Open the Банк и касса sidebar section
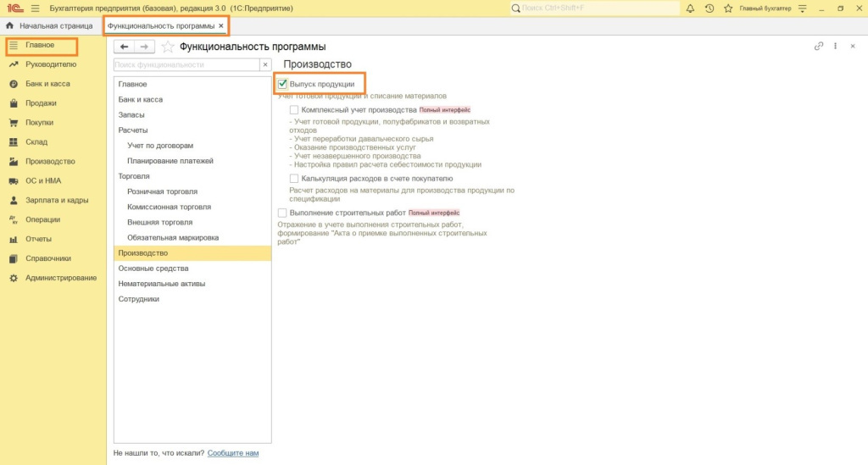Image resolution: width=868 pixels, height=465 pixels. click(47, 84)
